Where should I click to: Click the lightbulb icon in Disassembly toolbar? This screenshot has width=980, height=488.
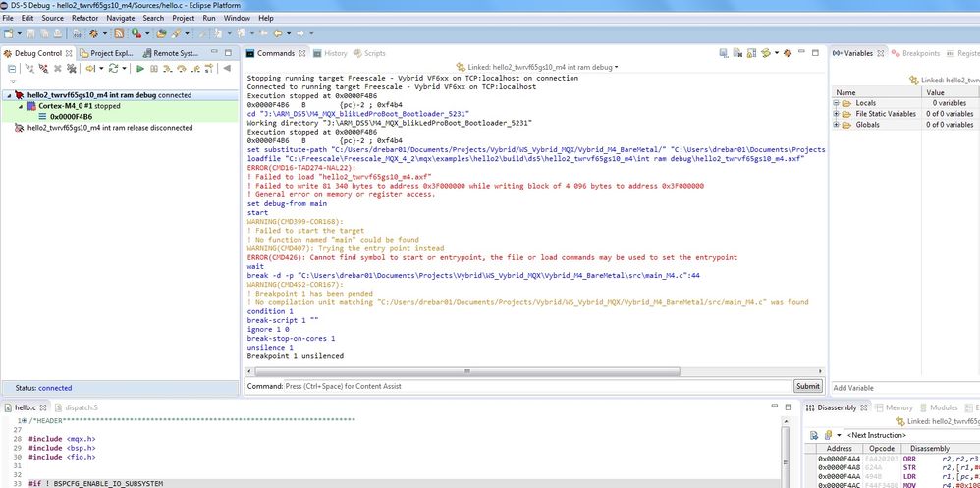coord(828,436)
